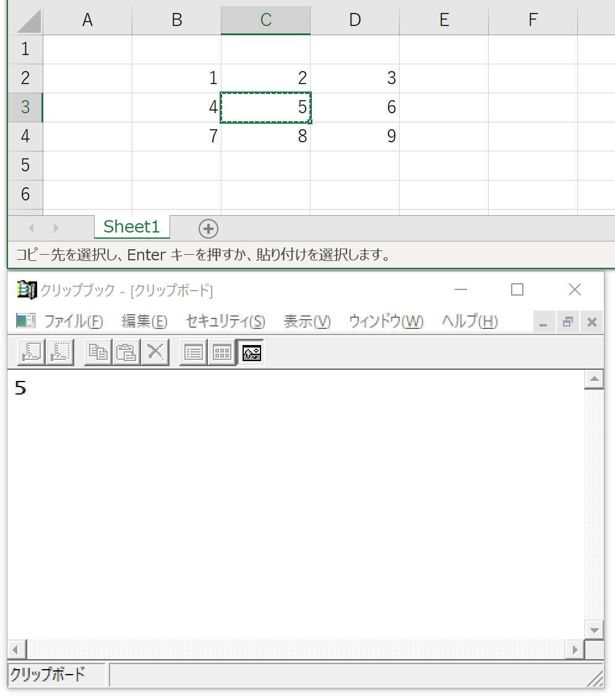Click Excel's select-all corner triangle

click(29, 20)
